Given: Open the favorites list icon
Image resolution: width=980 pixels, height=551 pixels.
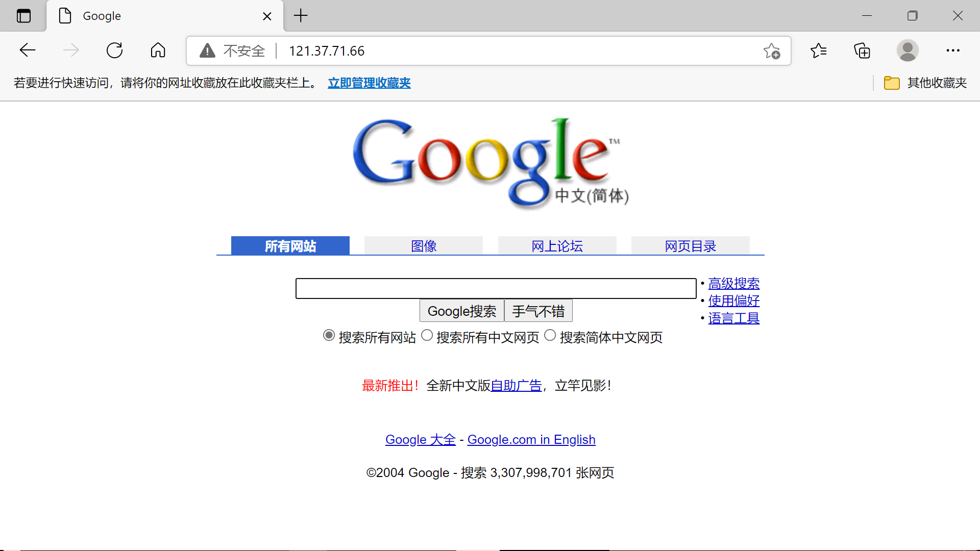Looking at the screenshot, I should point(818,51).
